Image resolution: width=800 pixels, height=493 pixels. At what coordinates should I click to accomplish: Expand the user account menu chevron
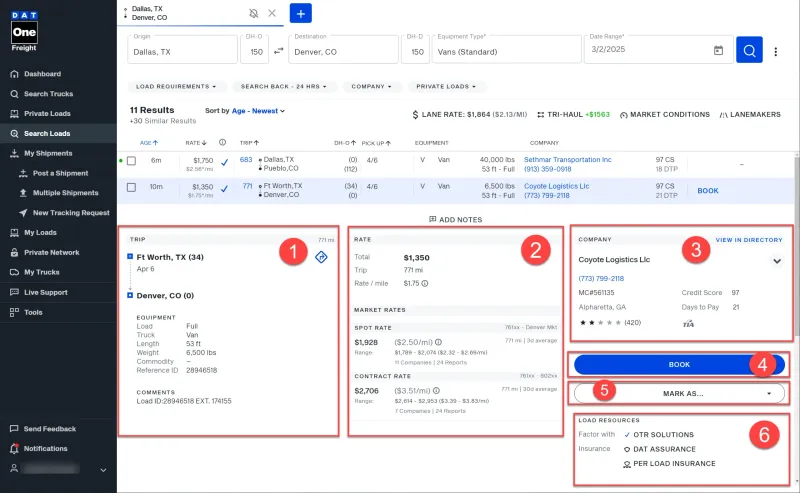103,470
